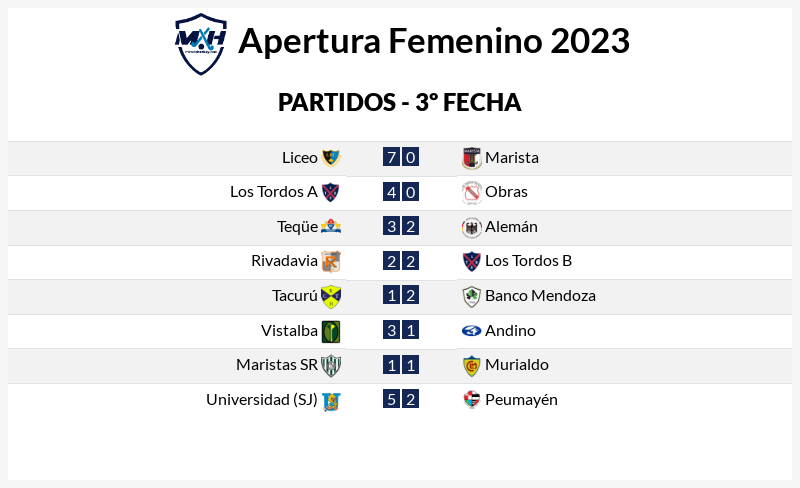Click the Marista club badge
This screenshot has height=488, width=800.
[x=471, y=158]
